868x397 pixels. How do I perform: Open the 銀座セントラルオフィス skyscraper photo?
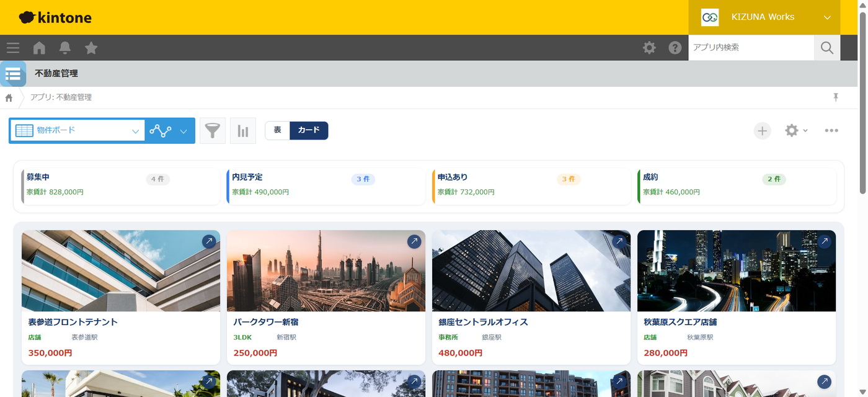tap(531, 271)
